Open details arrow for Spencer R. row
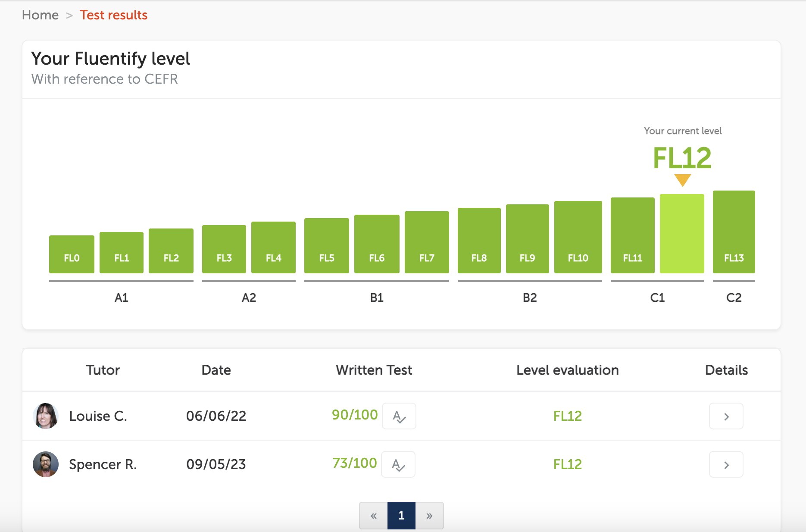 pyautogui.click(x=726, y=464)
